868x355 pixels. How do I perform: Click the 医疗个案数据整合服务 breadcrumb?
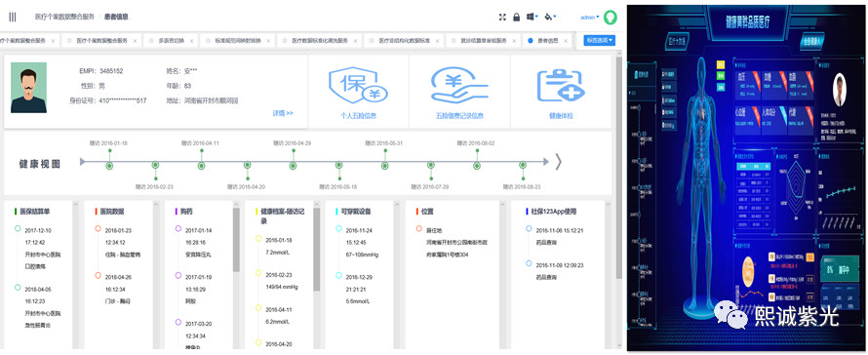[x=64, y=18]
